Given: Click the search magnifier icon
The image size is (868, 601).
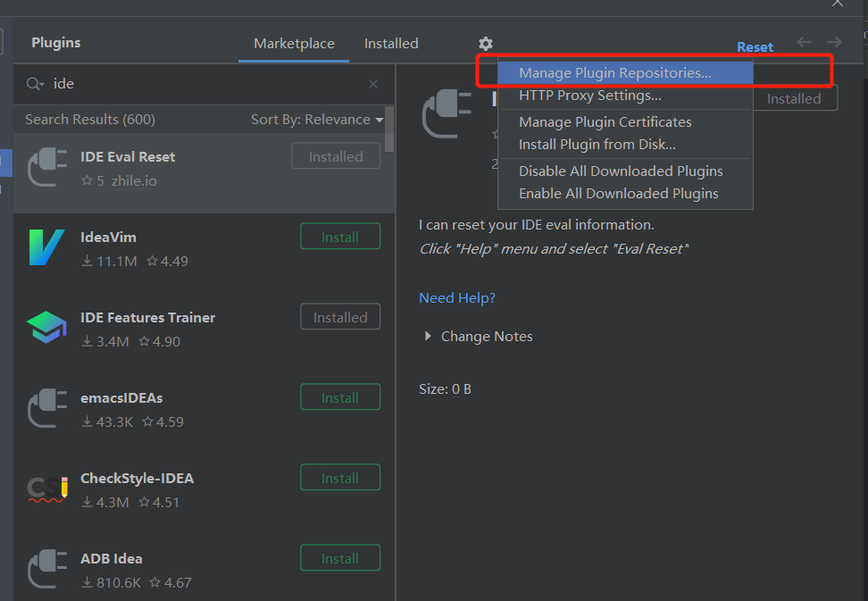Looking at the screenshot, I should (35, 84).
